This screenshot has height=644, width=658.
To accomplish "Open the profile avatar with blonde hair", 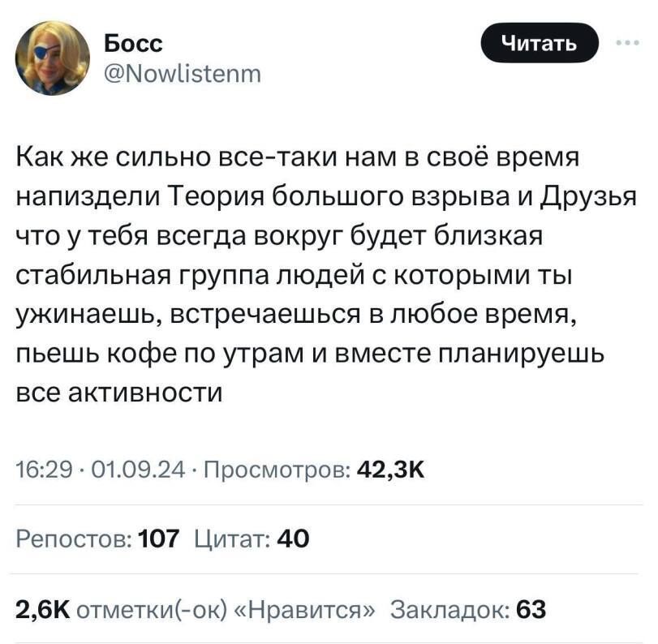I will pos(52,58).
